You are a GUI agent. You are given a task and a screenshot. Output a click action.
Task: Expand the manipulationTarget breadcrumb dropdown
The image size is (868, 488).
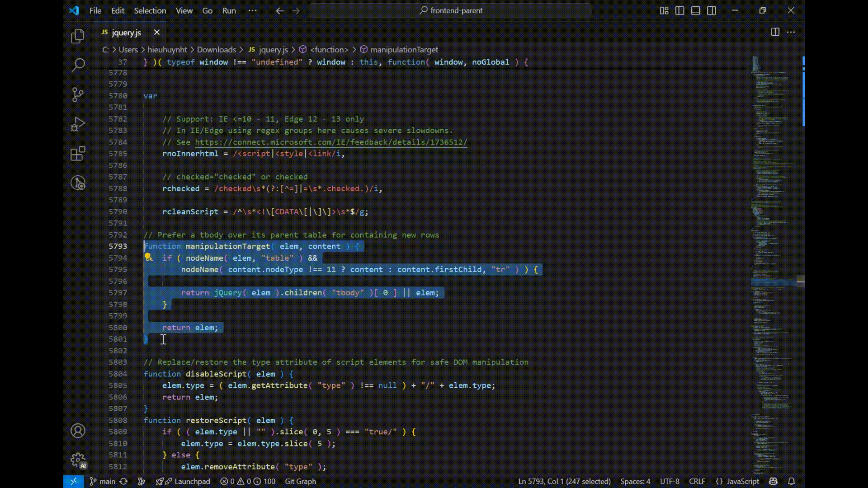pos(404,50)
